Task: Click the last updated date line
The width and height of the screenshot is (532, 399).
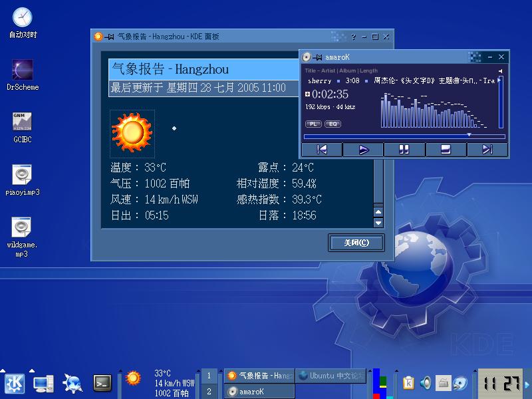Action: tap(198, 88)
